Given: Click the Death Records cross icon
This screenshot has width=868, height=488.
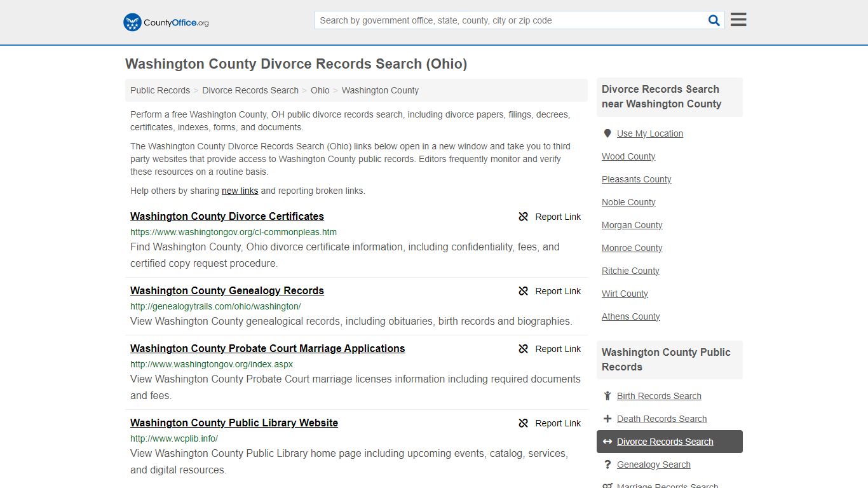Looking at the screenshot, I should 607,419.
